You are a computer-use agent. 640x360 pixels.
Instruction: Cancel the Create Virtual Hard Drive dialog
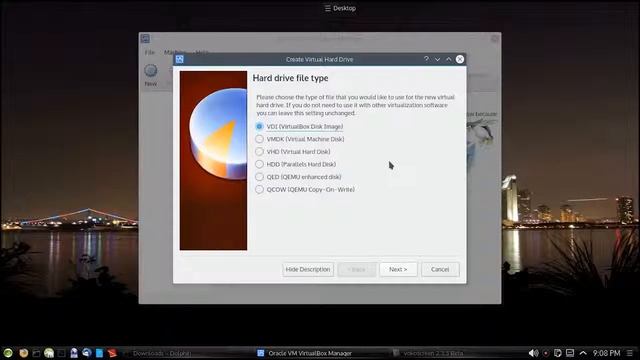440,269
